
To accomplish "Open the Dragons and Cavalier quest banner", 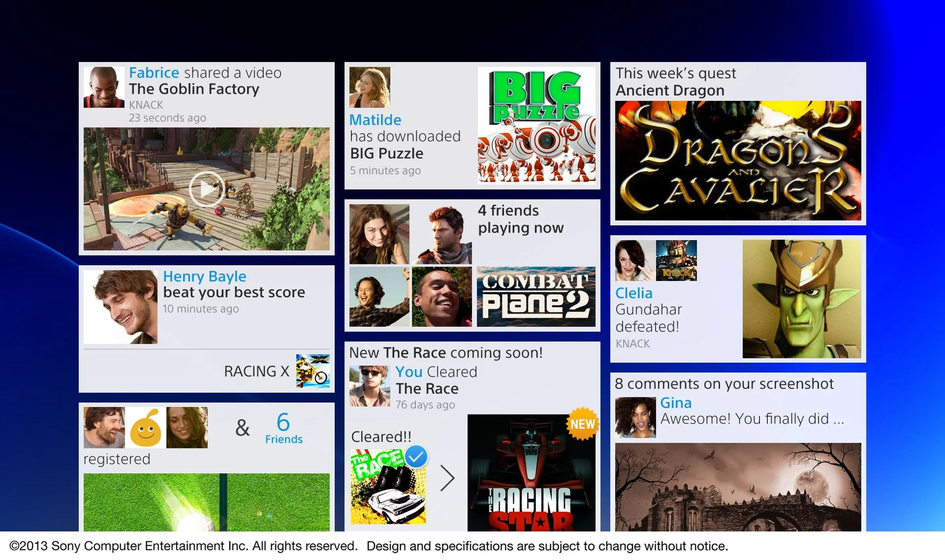I will pos(738,160).
